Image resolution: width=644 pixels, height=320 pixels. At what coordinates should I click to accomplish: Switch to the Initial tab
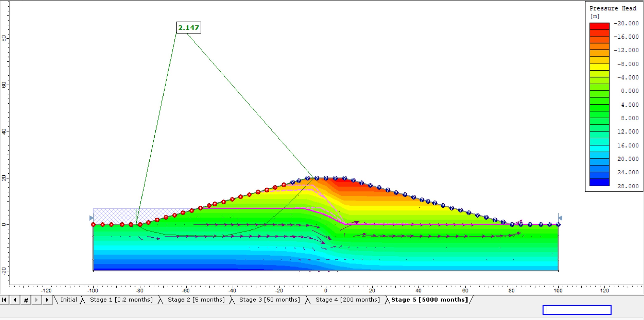tap(69, 299)
